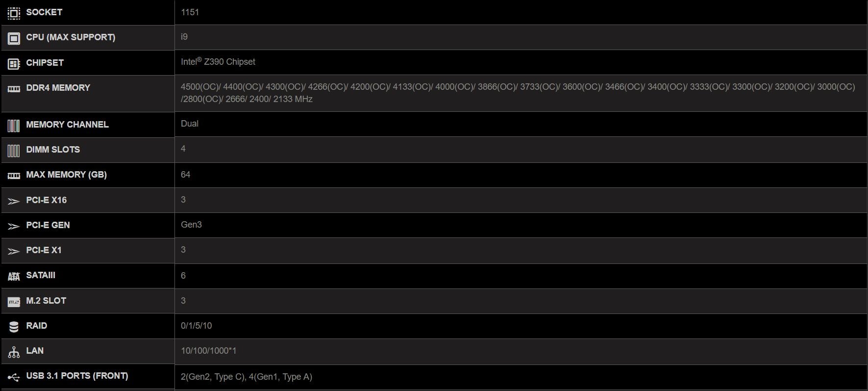868x391 pixels.
Task: Click the PCI-E X1 label
Action: coord(44,250)
